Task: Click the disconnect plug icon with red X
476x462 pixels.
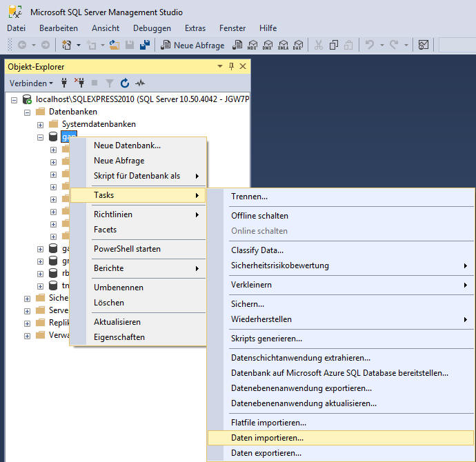Action: point(79,83)
